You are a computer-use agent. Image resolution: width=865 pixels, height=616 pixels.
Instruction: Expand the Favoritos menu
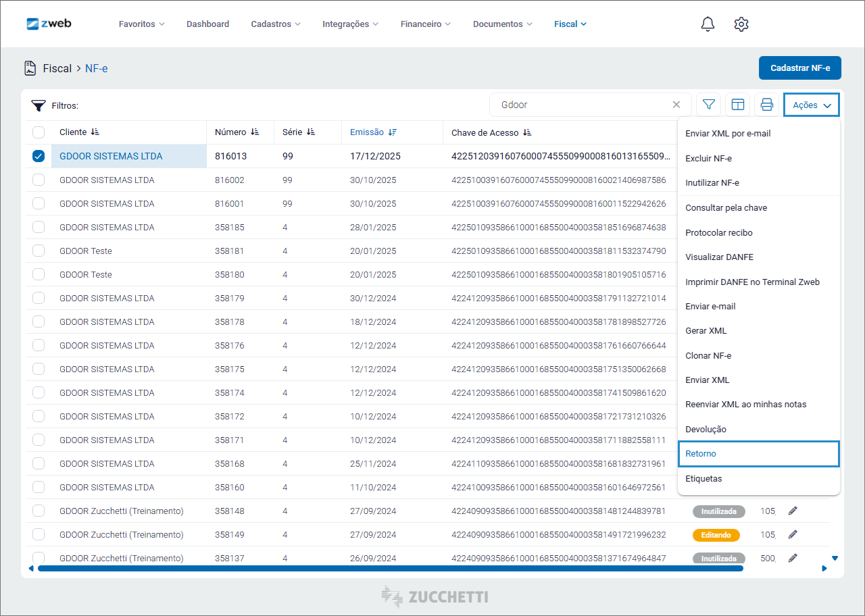point(141,24)
